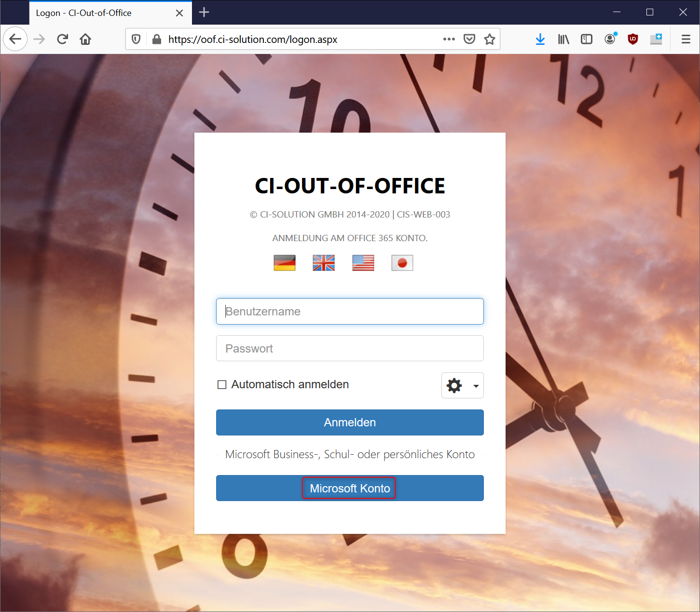This screenshot has width=700, height=612.
Task: Click the extension icon with blue plus badge
Action: click(656, 39)
